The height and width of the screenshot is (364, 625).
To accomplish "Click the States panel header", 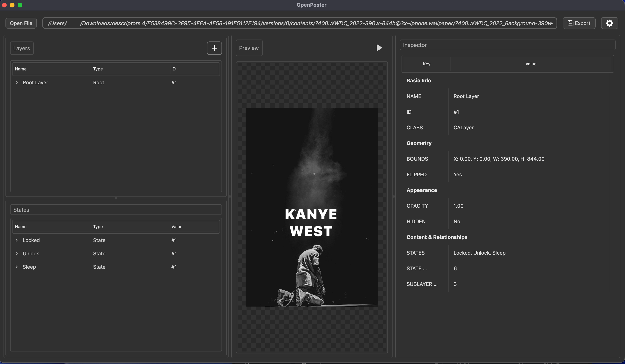I will [x=116, y=210].
